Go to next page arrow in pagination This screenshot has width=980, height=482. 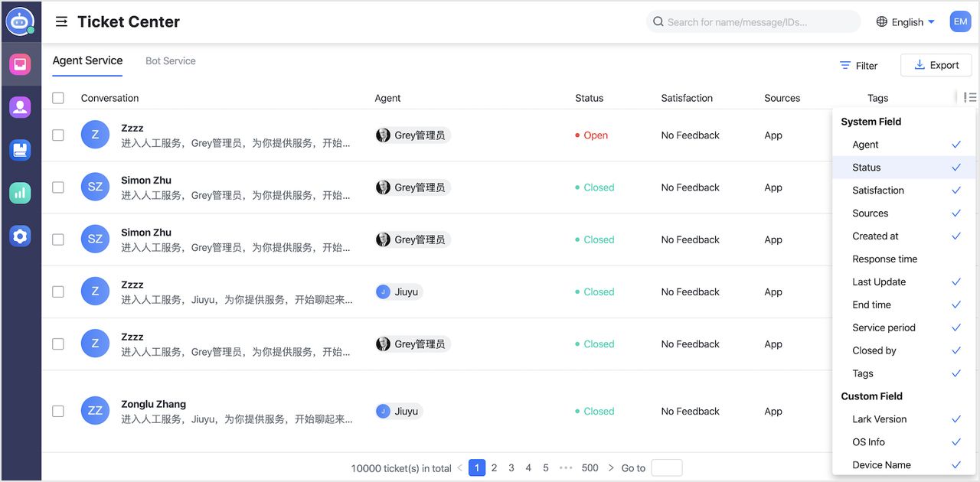coord(610,467)
